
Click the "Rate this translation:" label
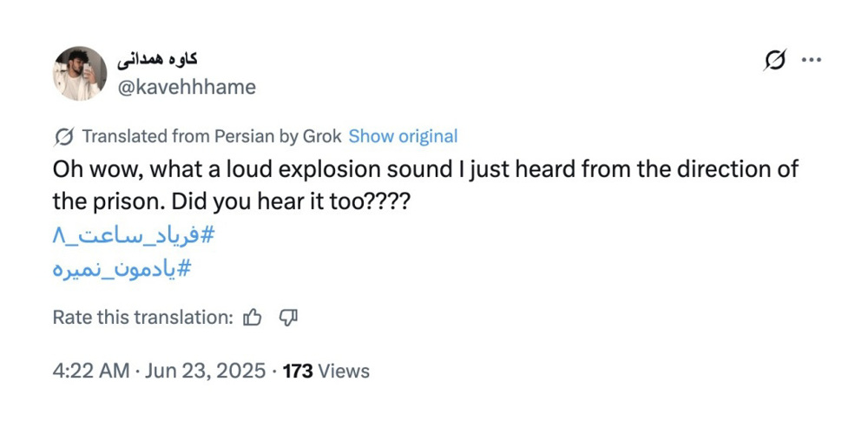[x=143, y=318]
